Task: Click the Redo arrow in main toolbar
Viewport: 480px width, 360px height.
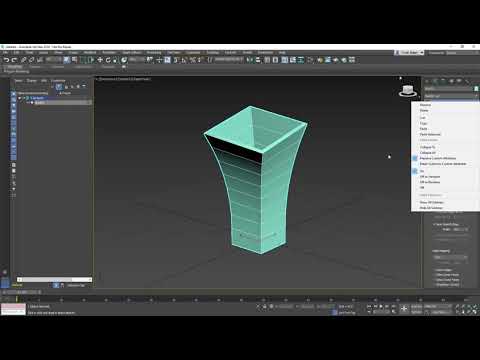Action: click(14, 60)
